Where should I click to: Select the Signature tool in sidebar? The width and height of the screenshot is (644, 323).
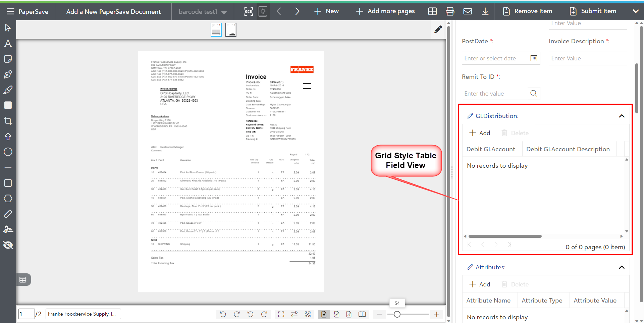coord(8,229)
